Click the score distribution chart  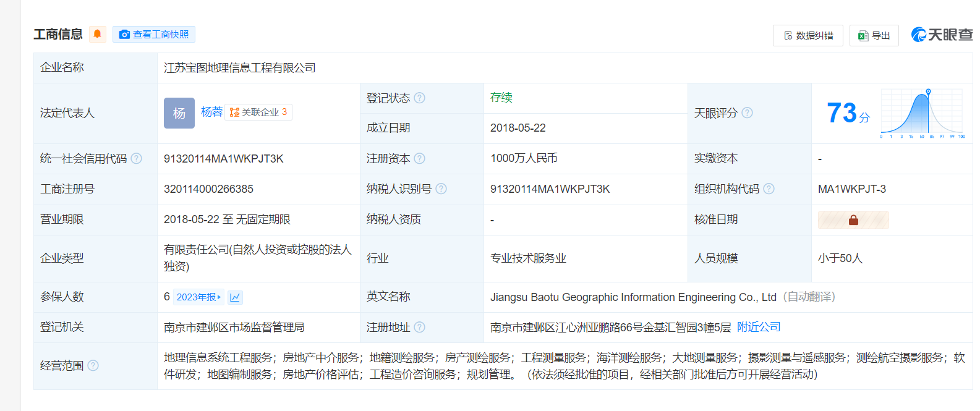(922, 113)
